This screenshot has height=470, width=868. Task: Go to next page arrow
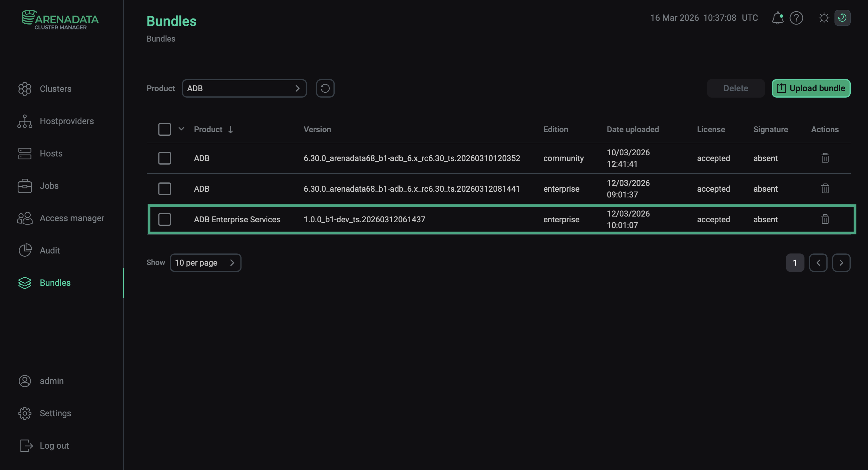[841, 262]
